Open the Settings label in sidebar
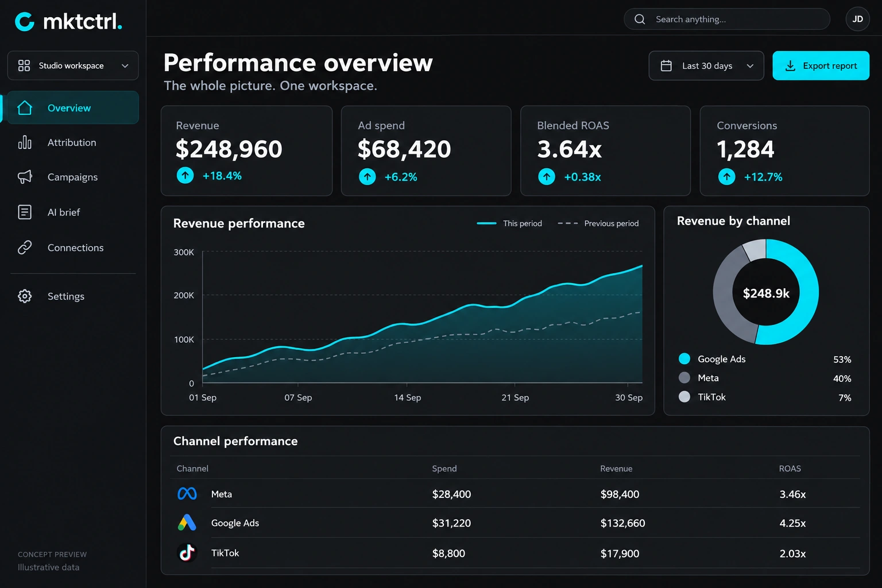This screenshot has height=588, width=882. pyautogui.click(x=66, y=296)
